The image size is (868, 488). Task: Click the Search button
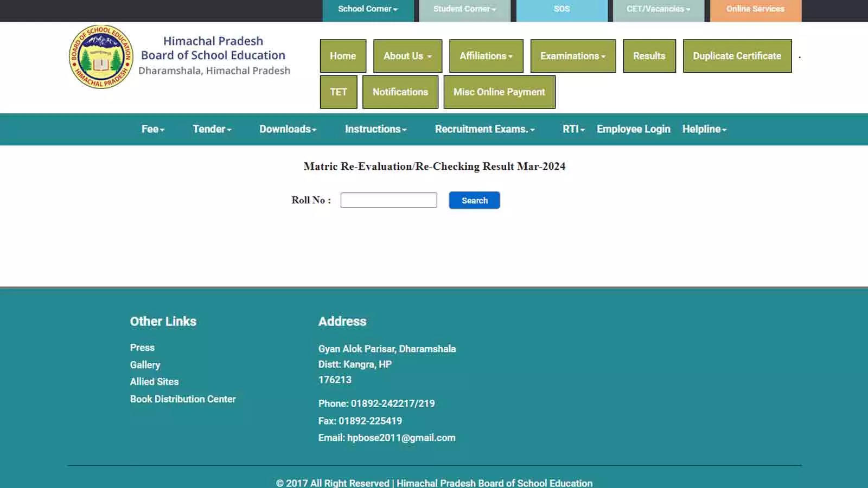tap(474, 200)
